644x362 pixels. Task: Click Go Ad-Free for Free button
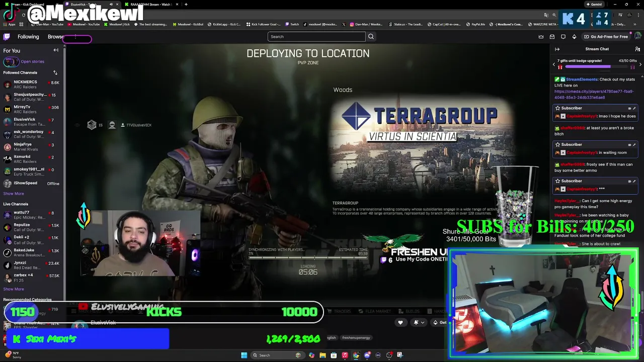click(606, 37)
